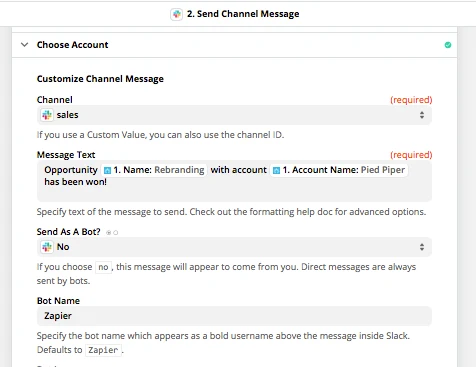The image size is (476, 367).
Task: Select the sales channel field
Action: 234,115
